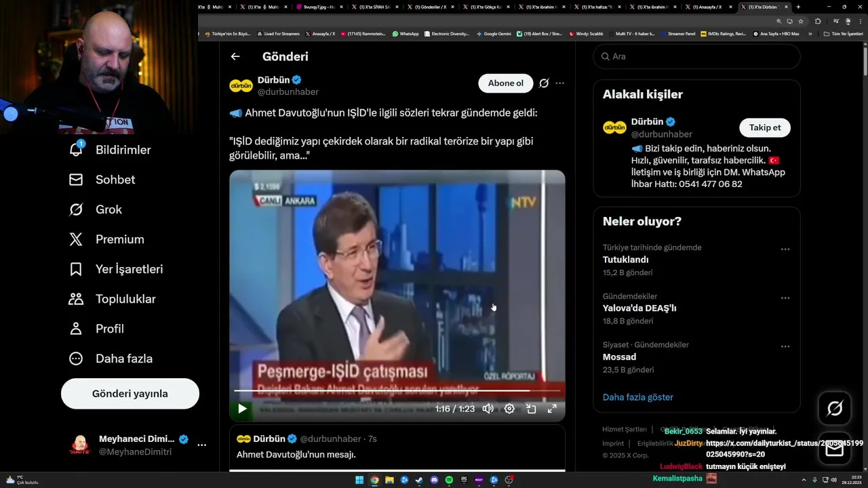Enter video fullscreen mode
The width and height of the screenshot is (868, 488).
tap(552, 409)
